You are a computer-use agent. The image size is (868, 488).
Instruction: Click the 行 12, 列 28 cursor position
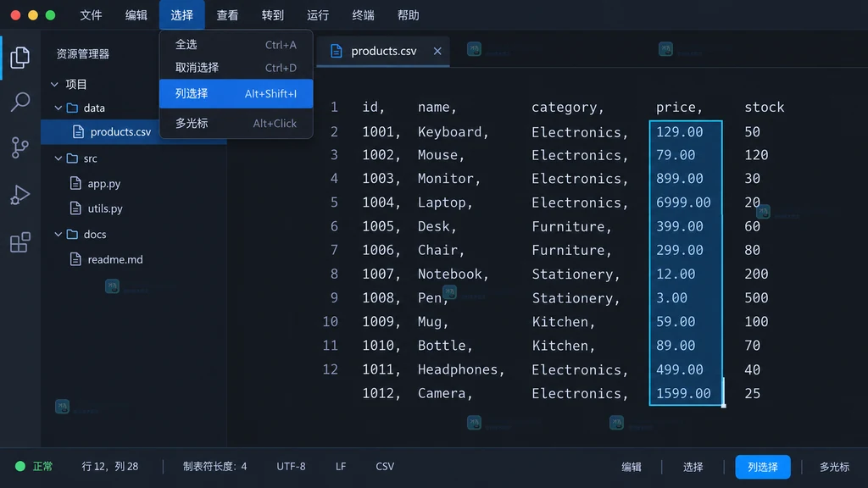click(x=109, y=467)
